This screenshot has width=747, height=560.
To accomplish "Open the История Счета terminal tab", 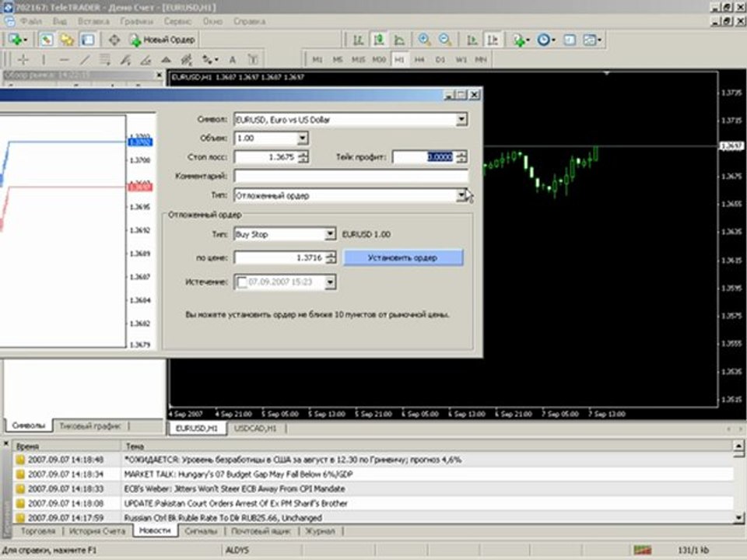I will (x=97, y=530).
